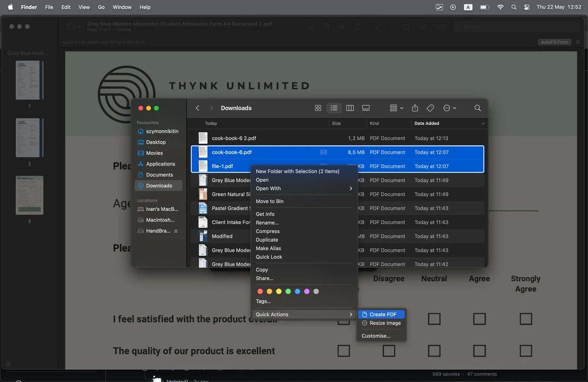
Task: Switch Finder to gallery view
Action: 366,108
